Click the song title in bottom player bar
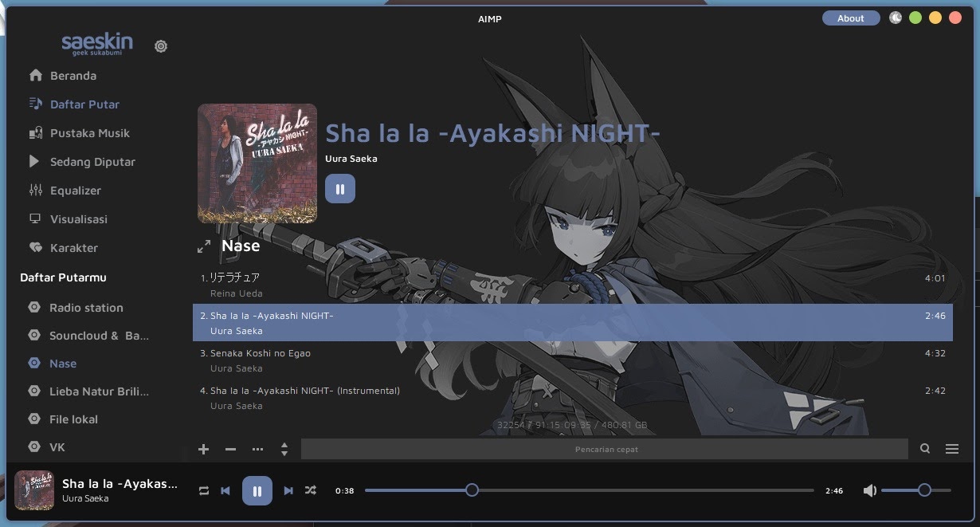Viewport: 980px width, 527px height. 120,483
